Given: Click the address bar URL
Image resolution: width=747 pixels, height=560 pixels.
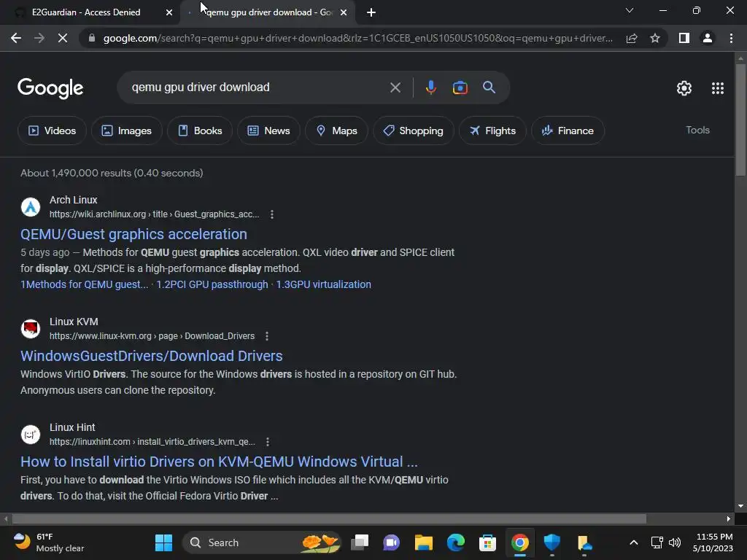Looking at the screenshot, I should 357,38.
